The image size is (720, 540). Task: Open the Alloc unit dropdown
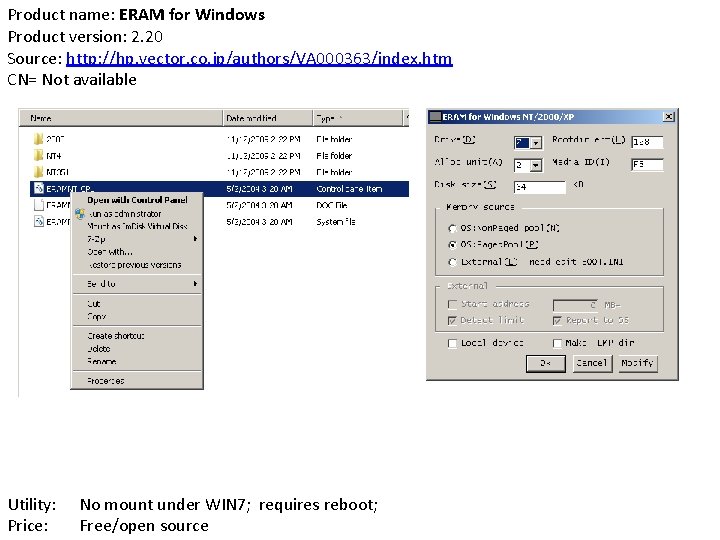point(535,165)
